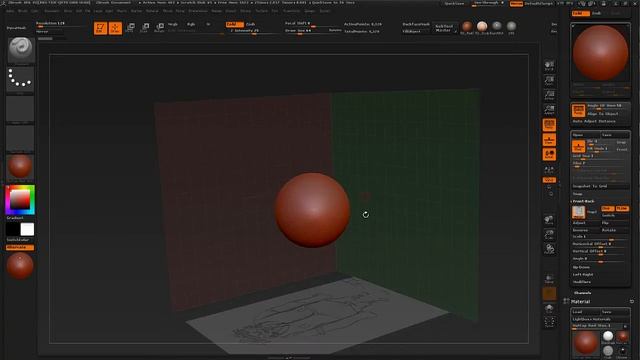Click the bottom dashed-frame shelf icon
Screen dimensions: 640x360
[549, 322]
